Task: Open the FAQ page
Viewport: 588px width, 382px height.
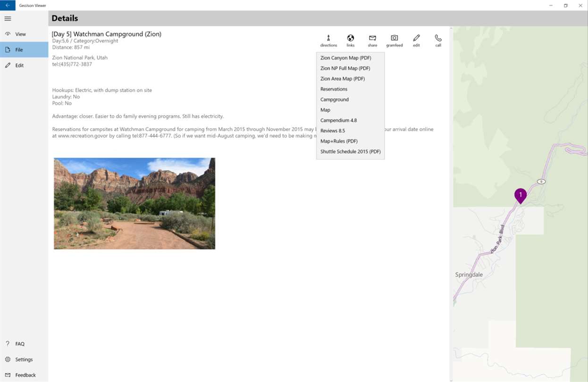Action: 24,344
